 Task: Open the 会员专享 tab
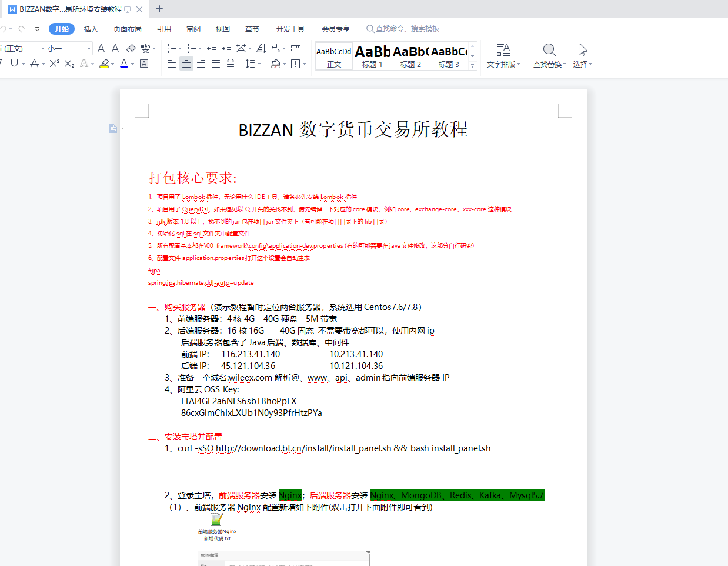pos(336,29)
